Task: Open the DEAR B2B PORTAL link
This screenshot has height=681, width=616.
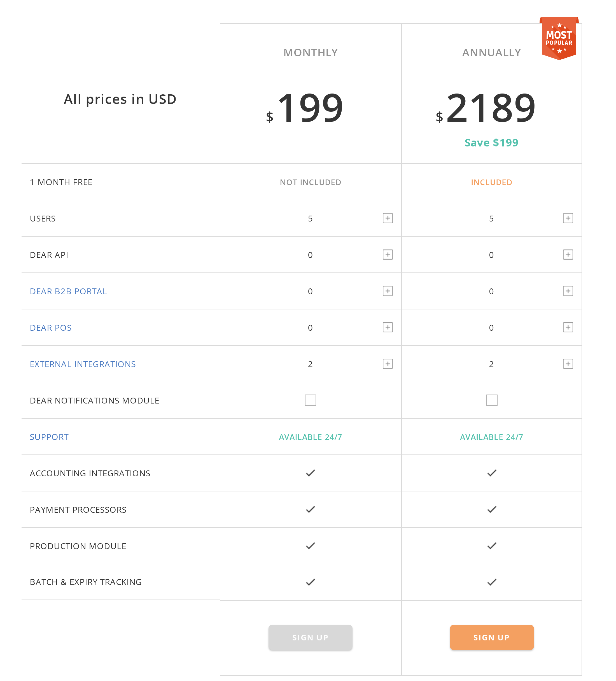Action: pos(69,291)
